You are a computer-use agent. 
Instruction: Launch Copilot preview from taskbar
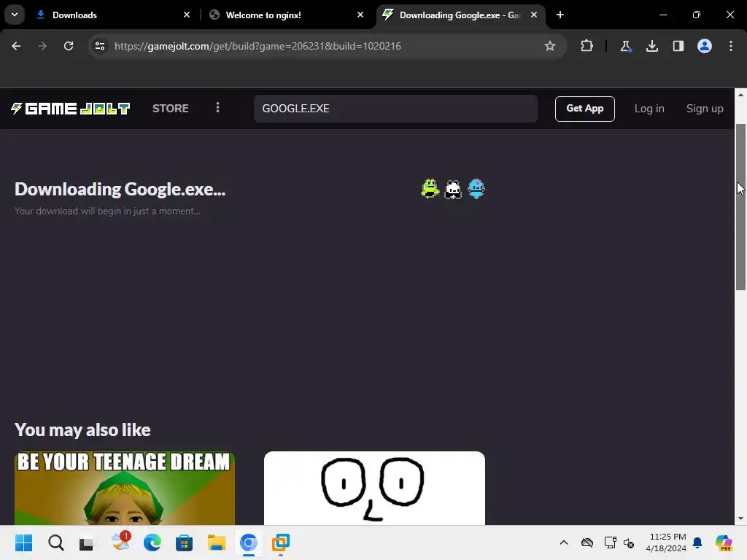(x=724, y=542)
